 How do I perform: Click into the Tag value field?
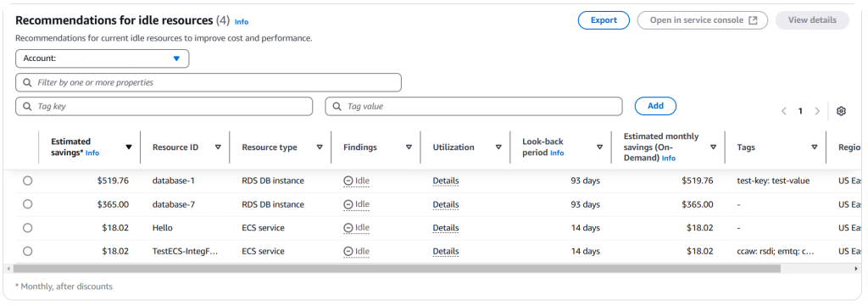(x=473, y=106)
